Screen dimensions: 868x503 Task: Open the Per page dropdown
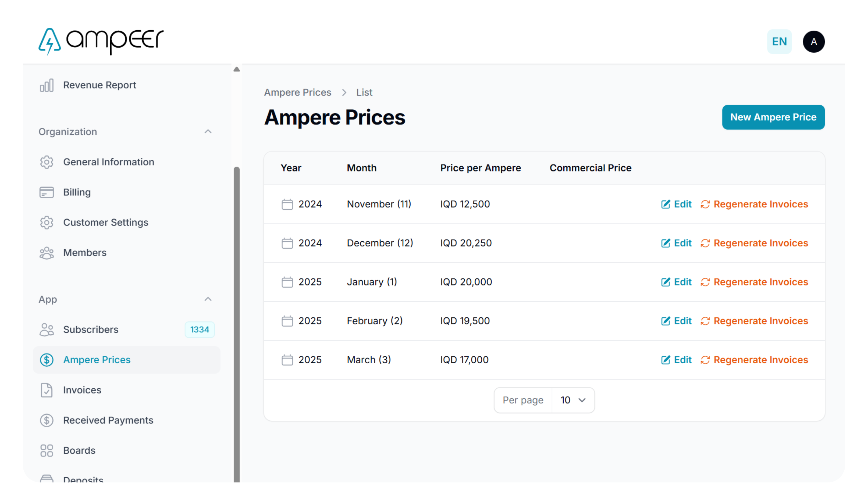coord(573,400)
